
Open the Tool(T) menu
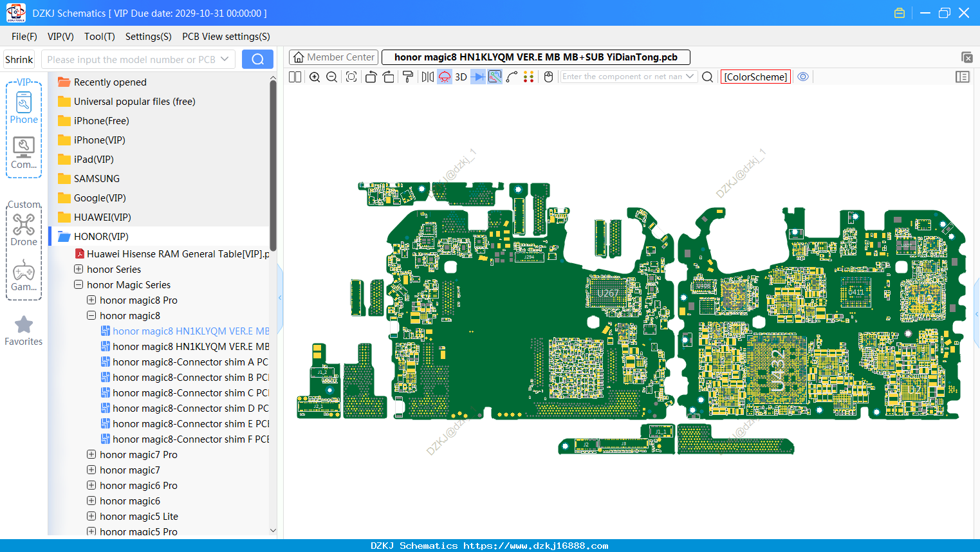pos(100,37)
